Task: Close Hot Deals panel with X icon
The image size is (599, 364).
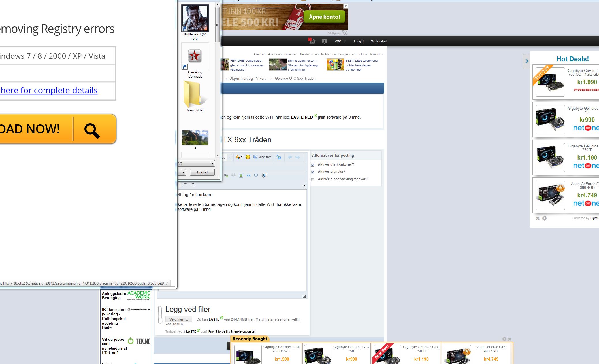Action: [538, 218]
